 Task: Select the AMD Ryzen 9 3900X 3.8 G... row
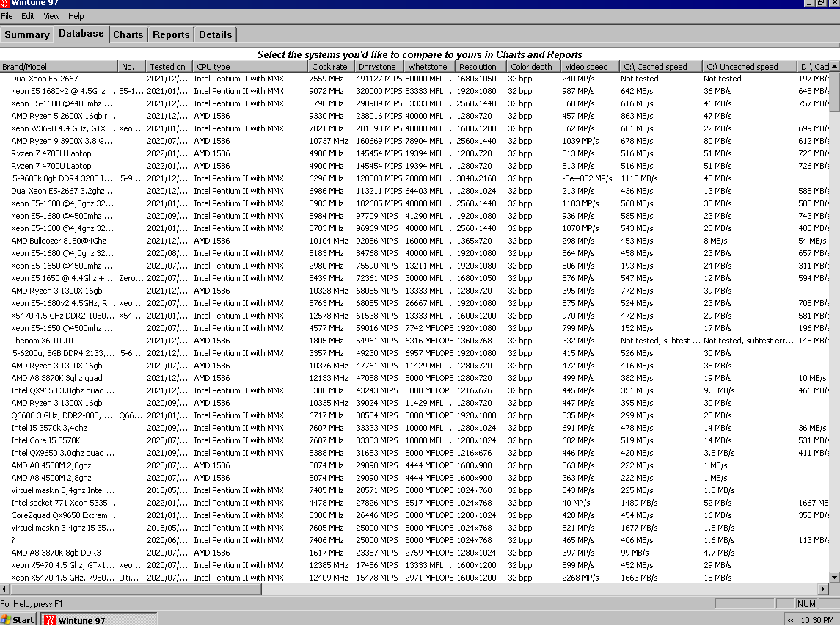coord(414,141)
